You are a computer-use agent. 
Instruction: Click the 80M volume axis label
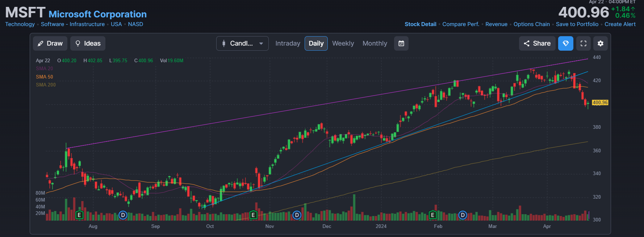tap(40, 193)
